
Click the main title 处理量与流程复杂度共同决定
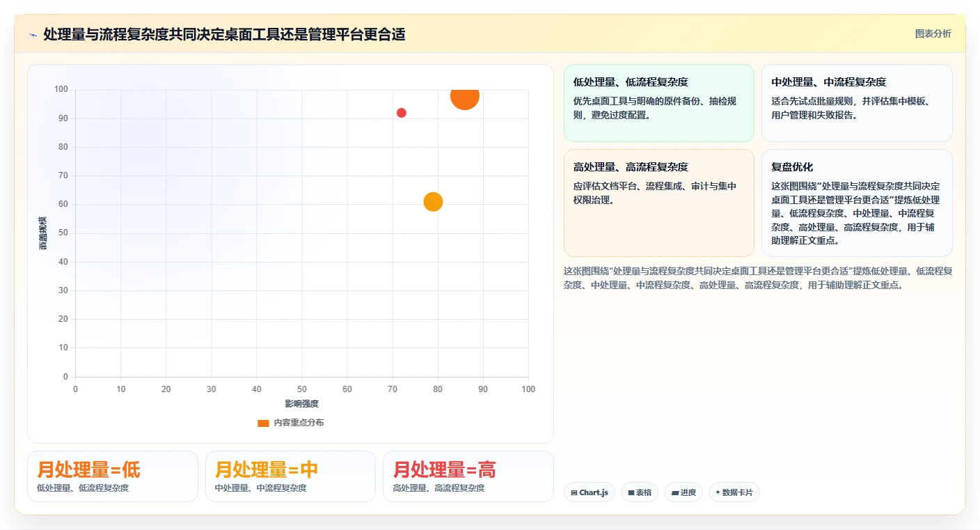224,34
